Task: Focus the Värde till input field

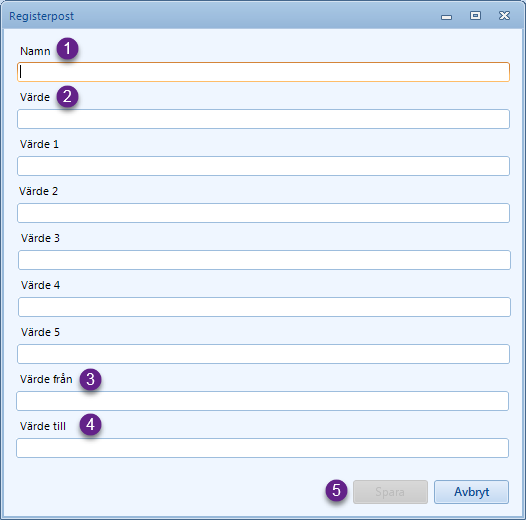Action: 262,448
